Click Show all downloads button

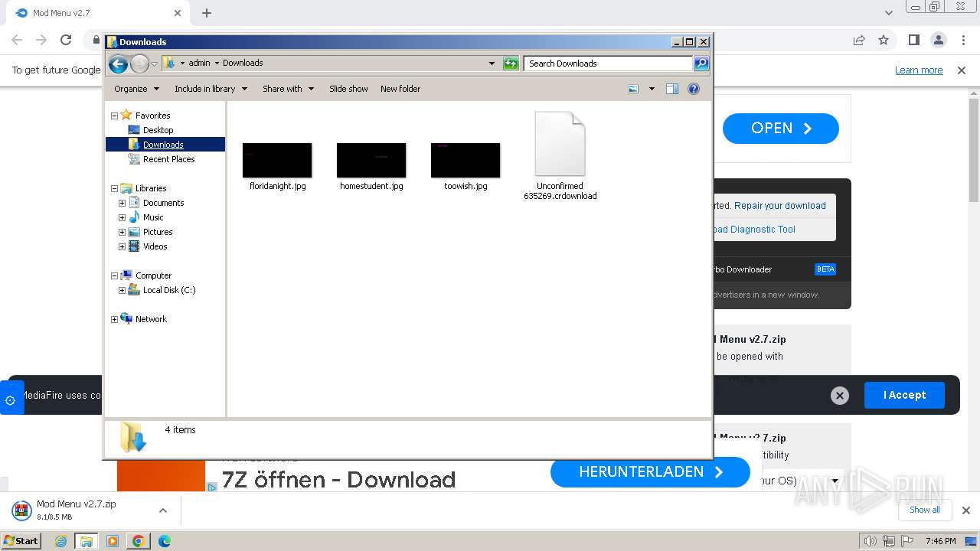[925, 510]
